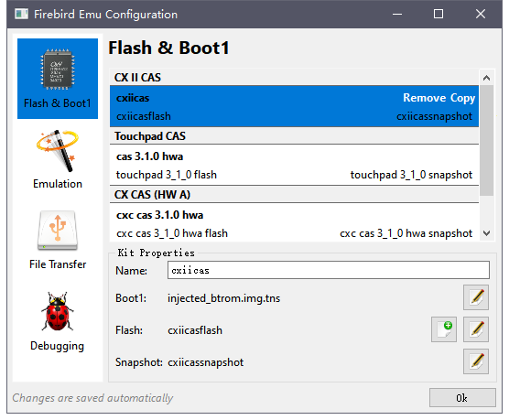Click the cxiicasflash text in selected kit
This screenshot has height=420, width=509.
coord(144,116)
